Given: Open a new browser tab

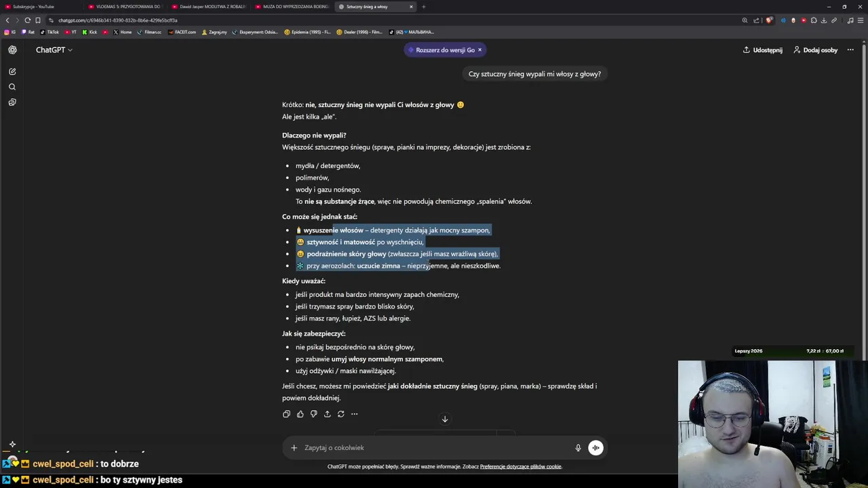Looking at the screenshot, I should (424, 7).
